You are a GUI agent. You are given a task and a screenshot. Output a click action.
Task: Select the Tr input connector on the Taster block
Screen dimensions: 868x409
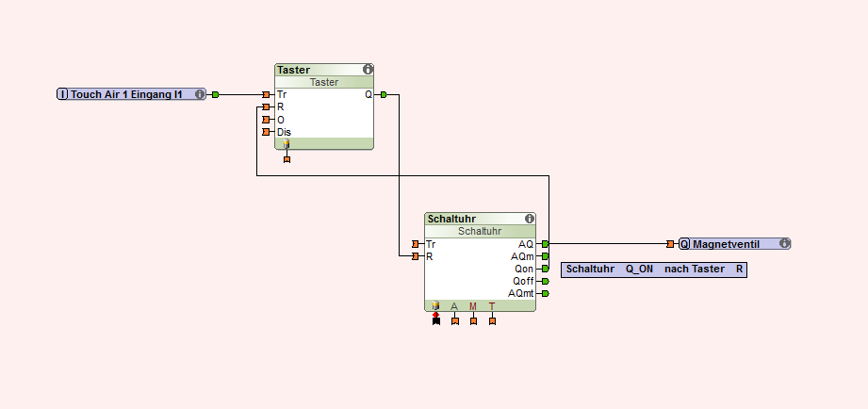coord(267,94)
